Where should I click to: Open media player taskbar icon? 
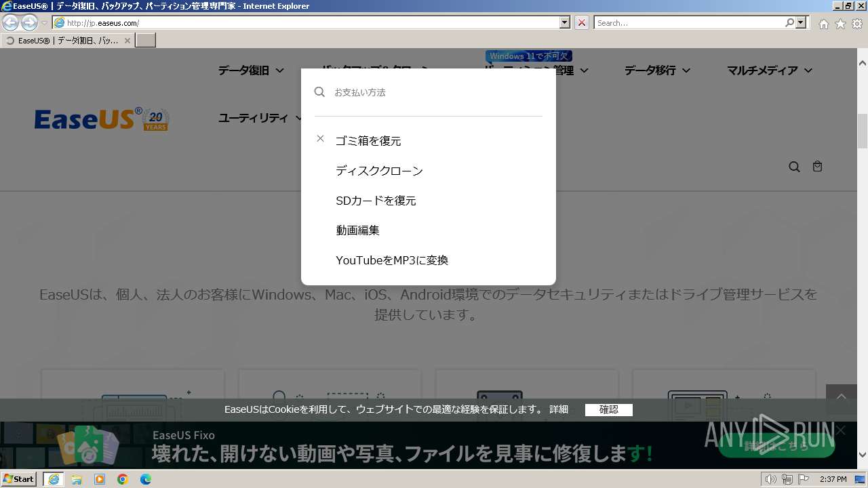pos(100,479)
